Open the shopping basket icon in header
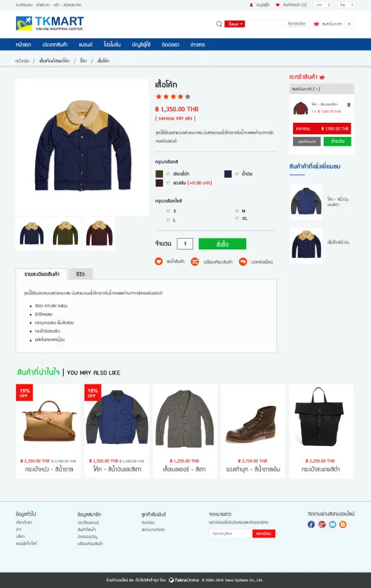Image resolution: width=371 pixels, height=588 pixels. [x=316, y=24]
